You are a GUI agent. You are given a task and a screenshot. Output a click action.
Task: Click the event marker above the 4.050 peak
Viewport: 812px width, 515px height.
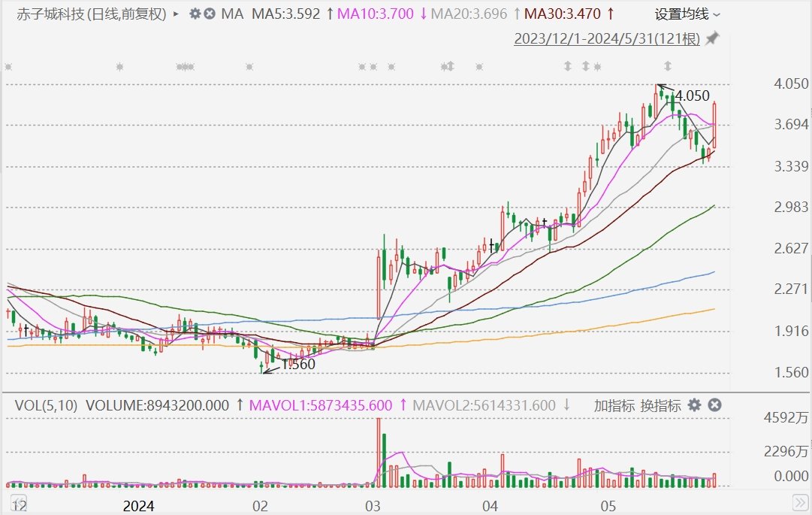click(x=666, y=67)
